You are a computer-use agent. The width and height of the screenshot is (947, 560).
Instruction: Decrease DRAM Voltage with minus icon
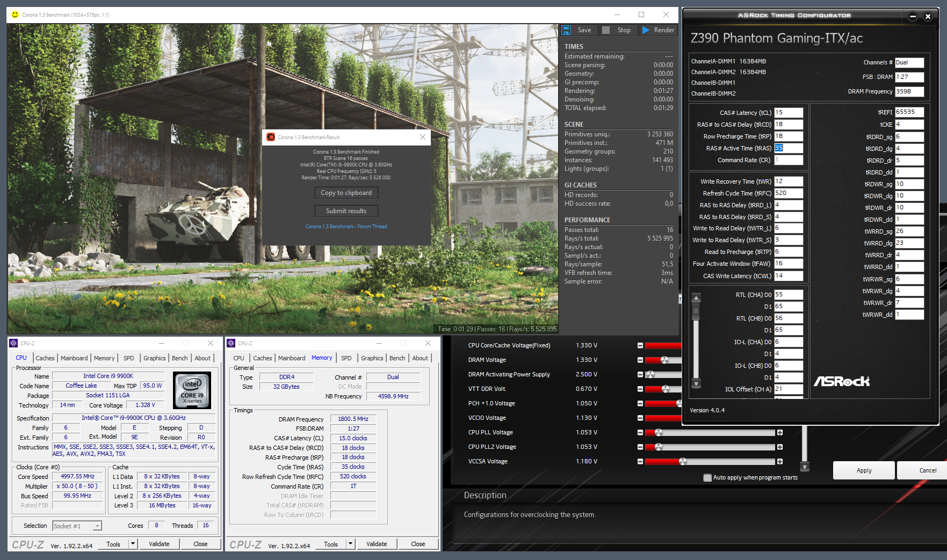[x=640, y=360]
